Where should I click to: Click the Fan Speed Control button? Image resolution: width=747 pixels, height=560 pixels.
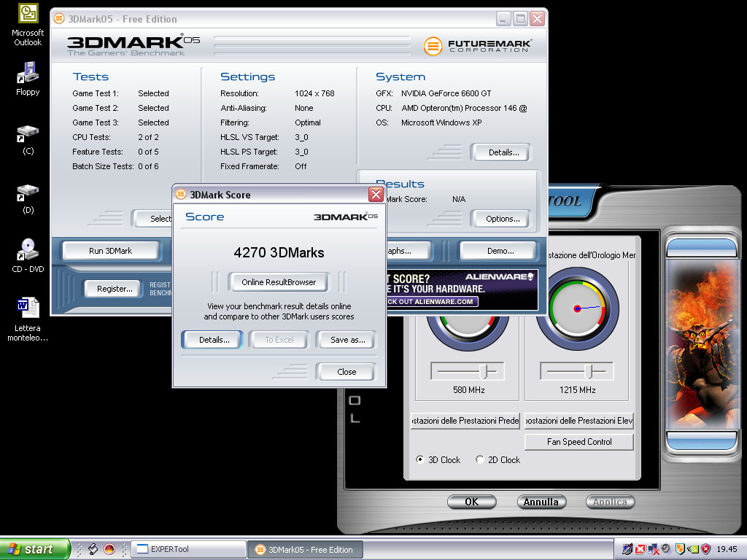pos(578,442)
